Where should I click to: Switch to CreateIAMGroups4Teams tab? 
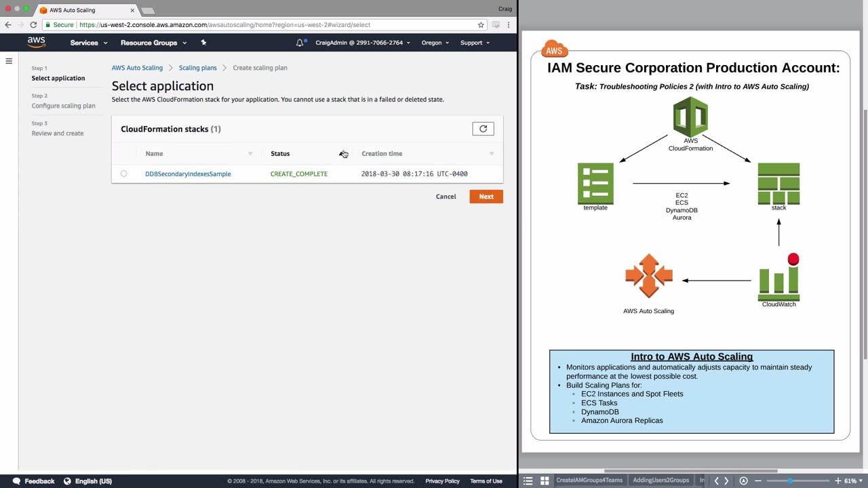(x=589, y=481)
